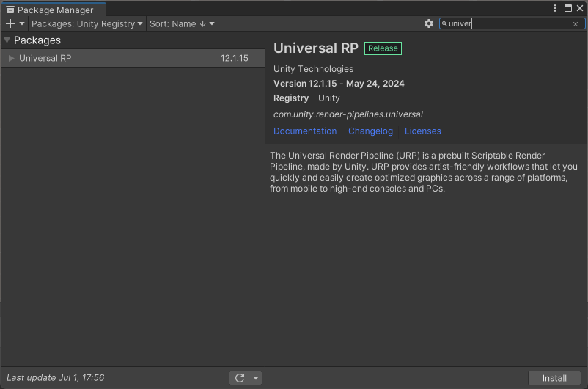Screen dimensions: 588x389
Task: Select the Package Manager tab
Action: 54,10
